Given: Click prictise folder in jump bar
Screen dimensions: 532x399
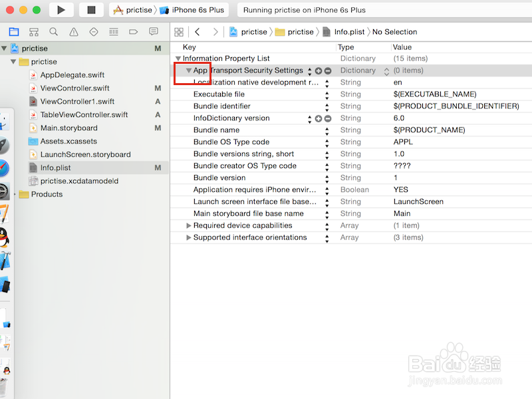Looking at the screenshot, I should (295, 32).
